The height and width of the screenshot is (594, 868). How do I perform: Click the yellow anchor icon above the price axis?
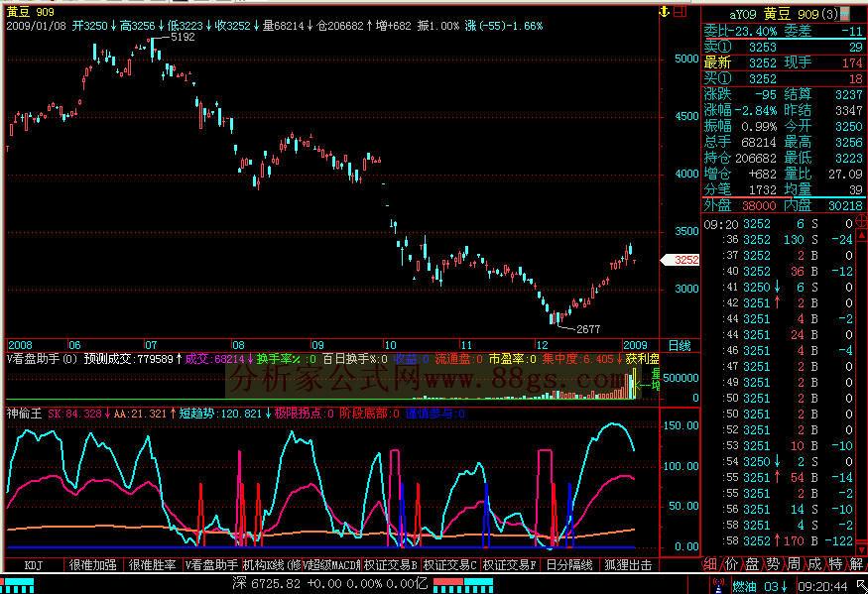(664, 12)
